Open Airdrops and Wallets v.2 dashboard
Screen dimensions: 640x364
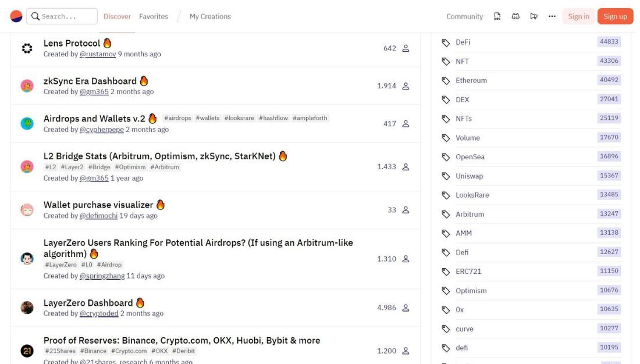click(x=94, y=119)
